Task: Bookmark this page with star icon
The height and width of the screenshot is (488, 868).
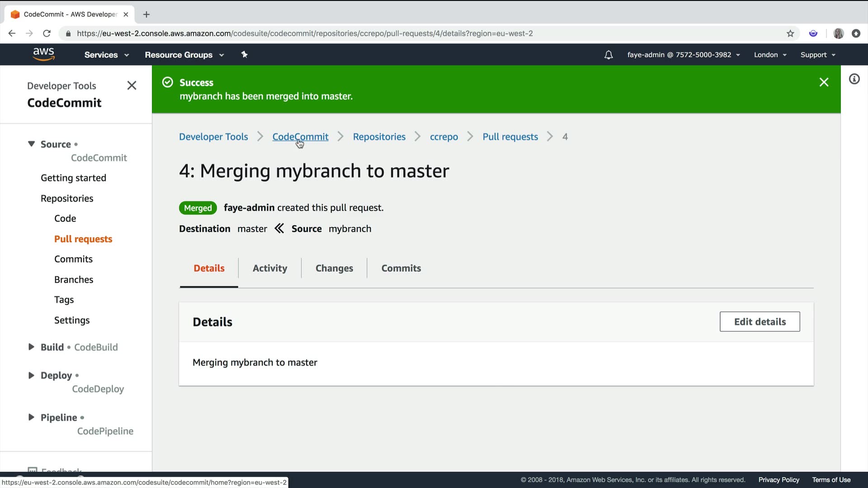Action: pyautogui.click(x=790, y=33)
